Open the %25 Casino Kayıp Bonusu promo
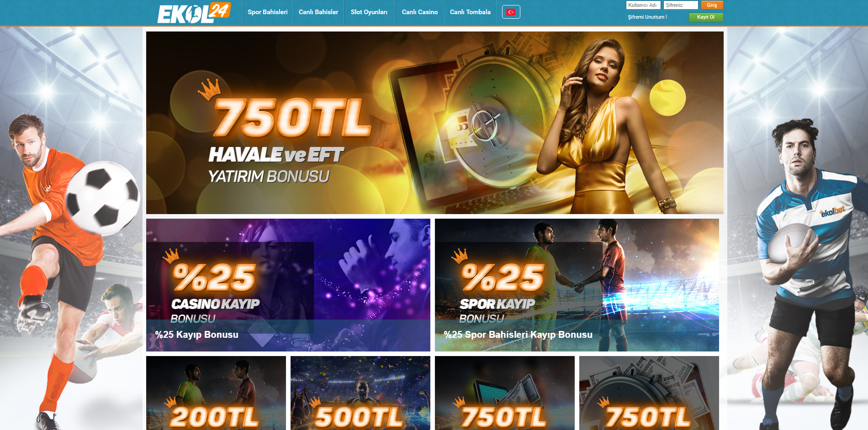 [x=288, y=285]
